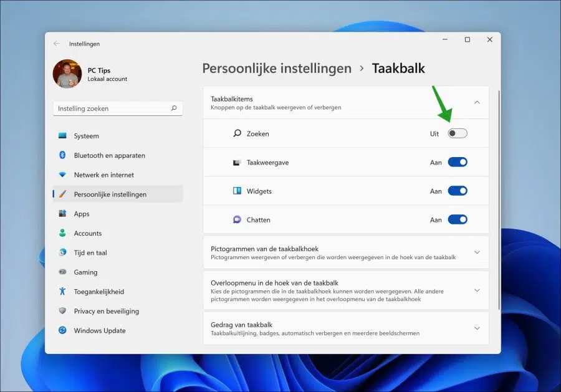Click the Instelling zoeken search field
The width and height of the screenshot is (561, 392).
(x=118, y=108)
